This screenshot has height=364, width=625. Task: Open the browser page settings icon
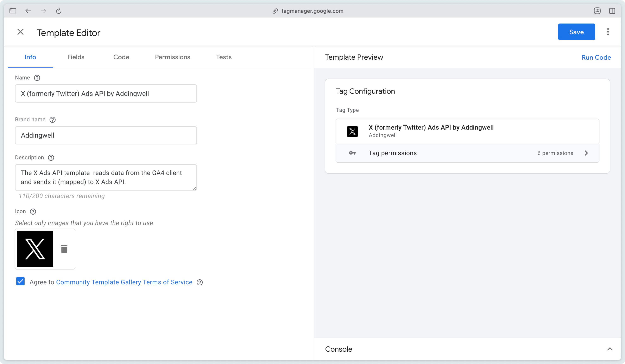[597, 11]
